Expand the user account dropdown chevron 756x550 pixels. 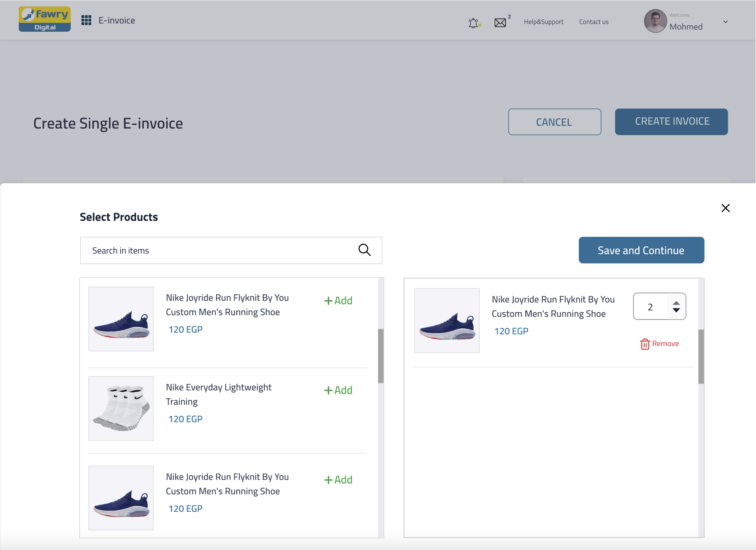tap(725, 22)
